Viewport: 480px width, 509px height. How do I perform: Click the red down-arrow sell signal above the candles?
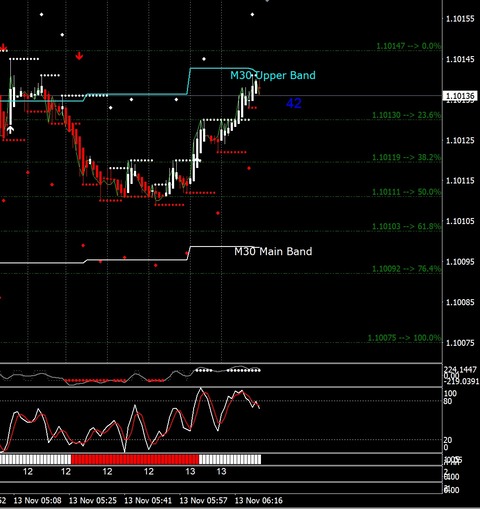click(x=79, y=56)
